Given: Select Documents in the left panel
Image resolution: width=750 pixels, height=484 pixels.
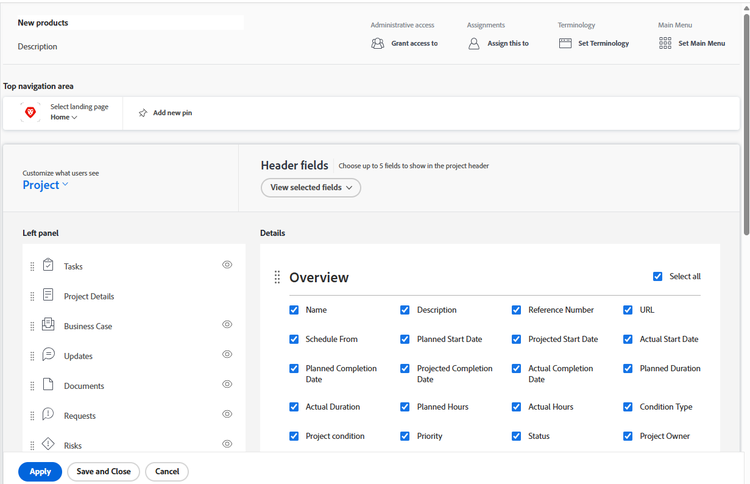Looking at the screenshot, I should tap(84, 386).
